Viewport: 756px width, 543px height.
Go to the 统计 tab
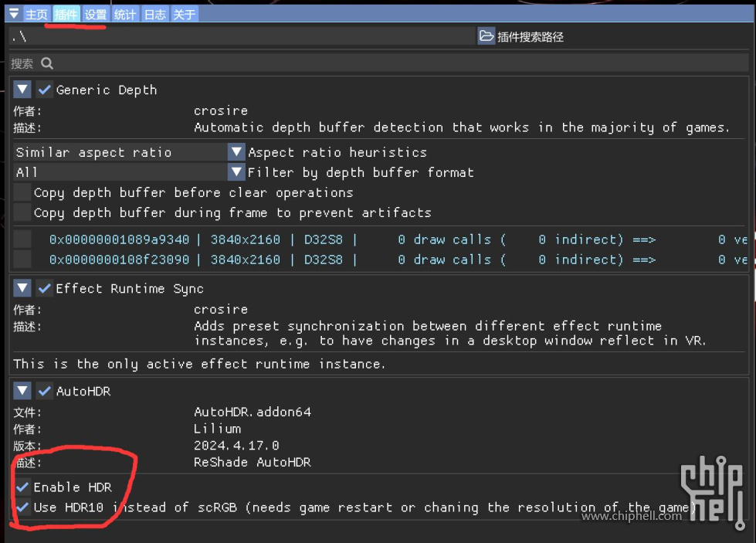(125, 15)
